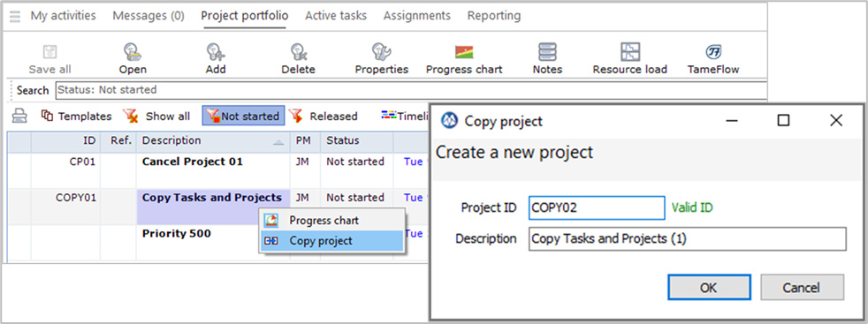Choose Copy project in context menu
The width and height of the screenshot is (868, 324).
click(x=332, y=241)
